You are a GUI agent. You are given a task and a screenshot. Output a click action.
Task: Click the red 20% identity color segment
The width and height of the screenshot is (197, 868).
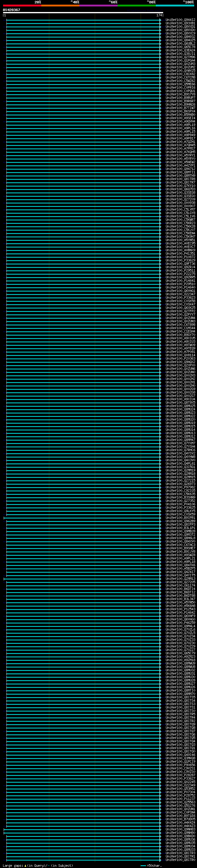click(x=22, y=6)
